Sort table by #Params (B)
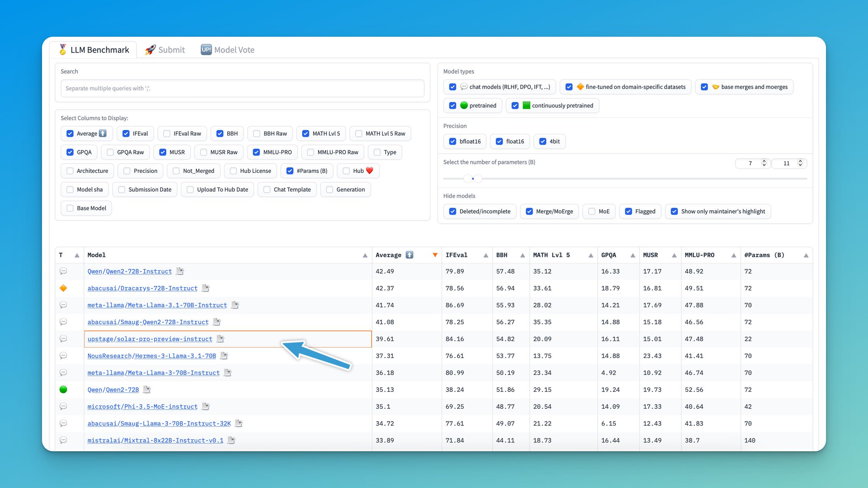Viewport: 868px width, 488px height. click(806, 255)
